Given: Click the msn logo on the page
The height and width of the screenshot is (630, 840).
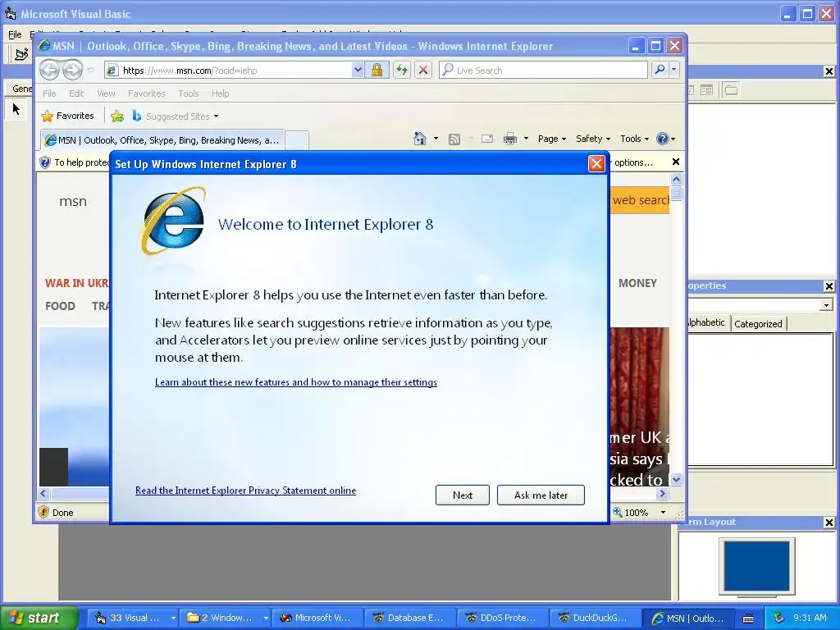Looking at the screenshot, I should 73,202.
